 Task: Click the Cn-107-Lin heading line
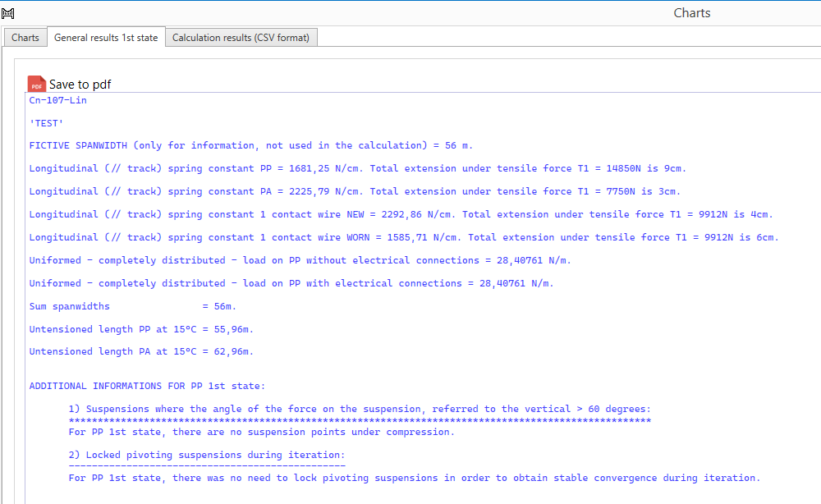pos(57,100)
